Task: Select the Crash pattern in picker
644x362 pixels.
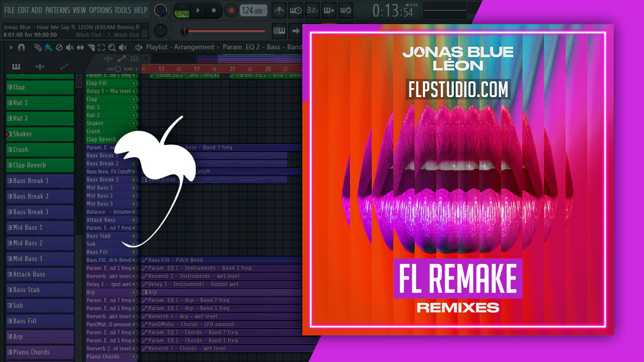Action: (x=40, y=149)
